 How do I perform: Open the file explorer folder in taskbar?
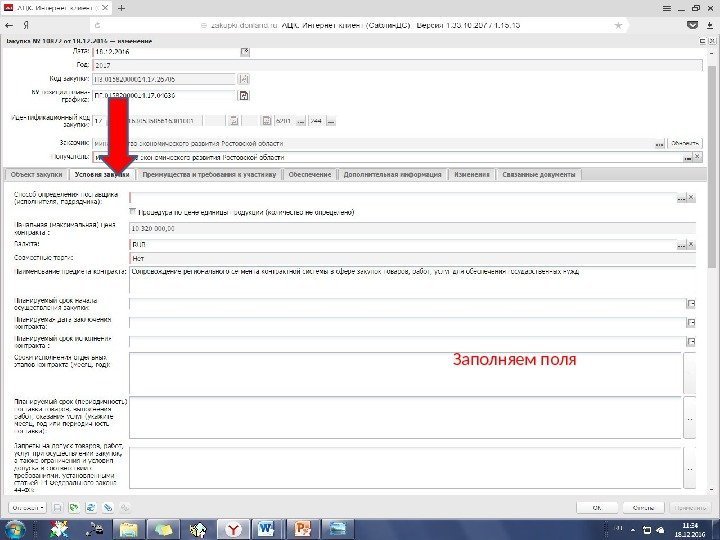point(129,529)
